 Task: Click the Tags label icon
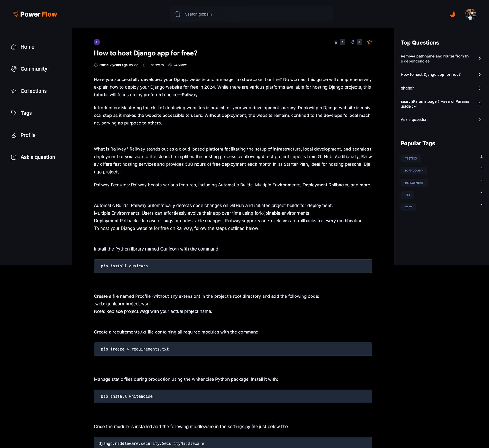pyautogui.click(x=13, y=113)
